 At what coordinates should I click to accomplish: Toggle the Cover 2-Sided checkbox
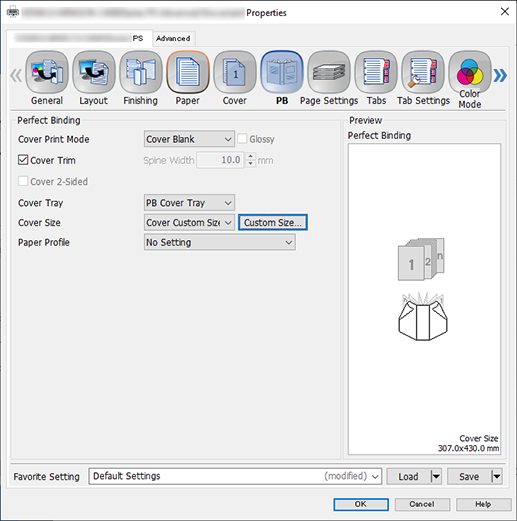[23, 181]
